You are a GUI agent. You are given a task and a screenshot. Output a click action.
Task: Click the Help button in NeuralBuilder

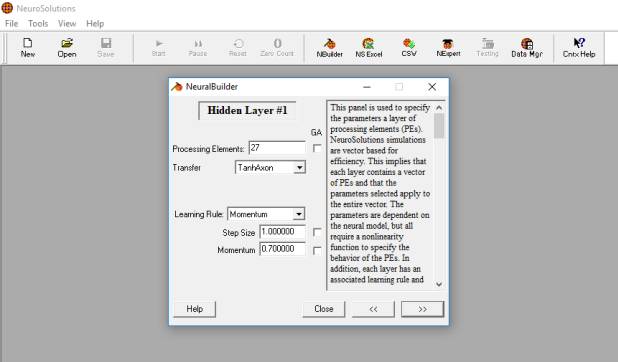pyautogui.click(x=195, y=309)
